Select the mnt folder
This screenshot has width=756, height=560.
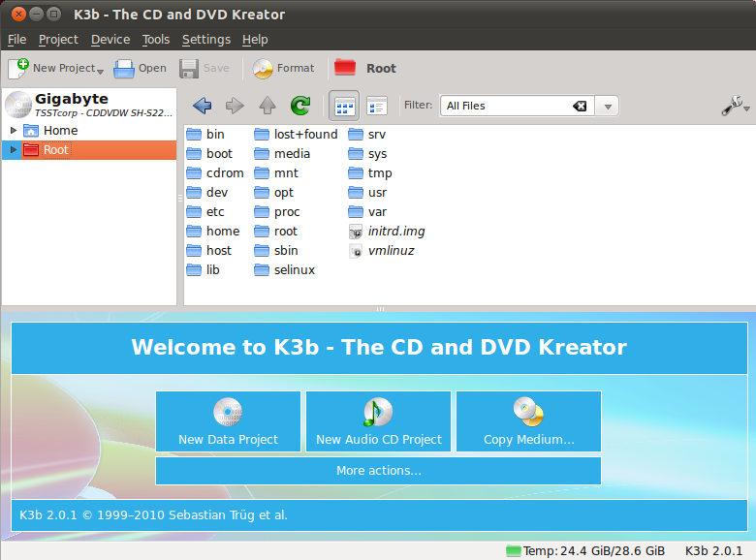click(276, 172)
